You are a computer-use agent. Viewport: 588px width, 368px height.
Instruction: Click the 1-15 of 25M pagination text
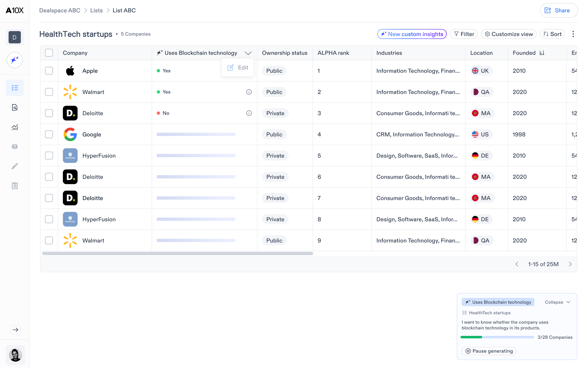(x=543, y=264)
